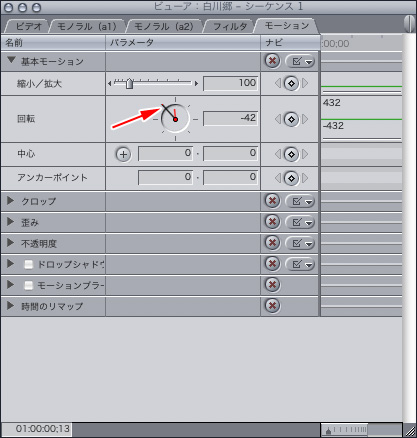This screenshot has width=417, height=438.
Task: Reset the 歪み parameters
Action: click(272, 222)
